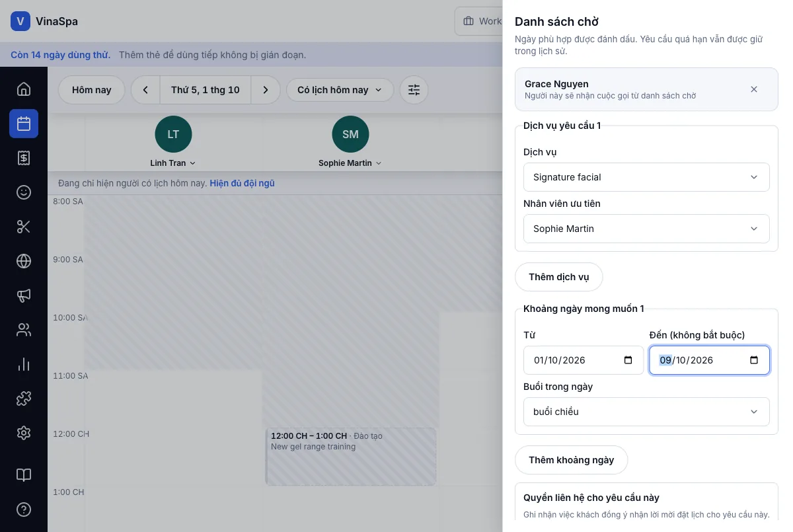Open the smiley clients icon in sidebar

coord(24,192)
